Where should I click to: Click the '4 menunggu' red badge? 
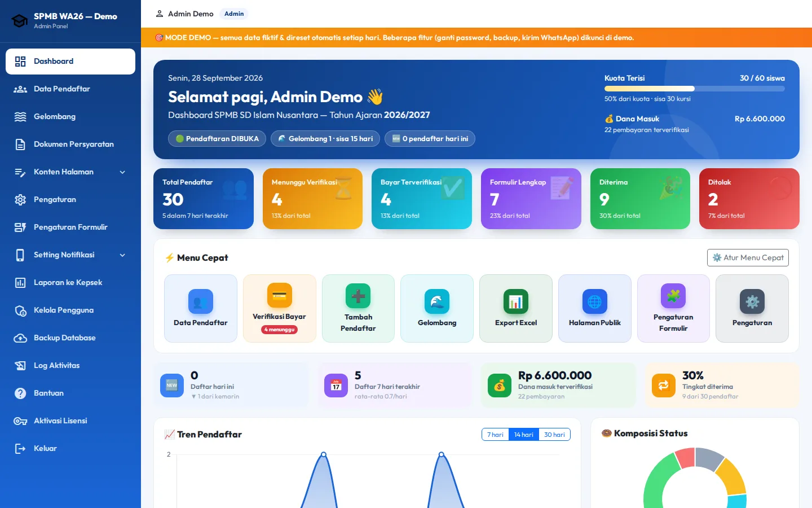(x=280, y=330)
